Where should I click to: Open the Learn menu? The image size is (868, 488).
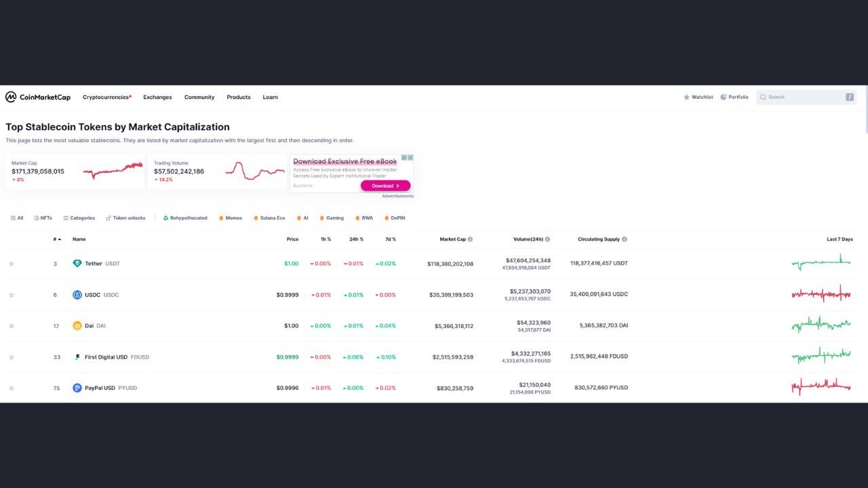271,97
